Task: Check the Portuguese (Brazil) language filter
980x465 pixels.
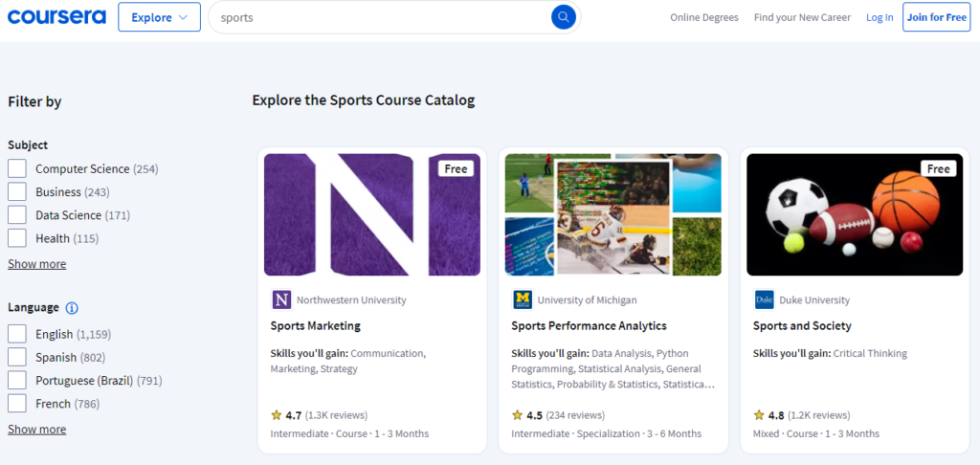Action: (x=17, y=381)
